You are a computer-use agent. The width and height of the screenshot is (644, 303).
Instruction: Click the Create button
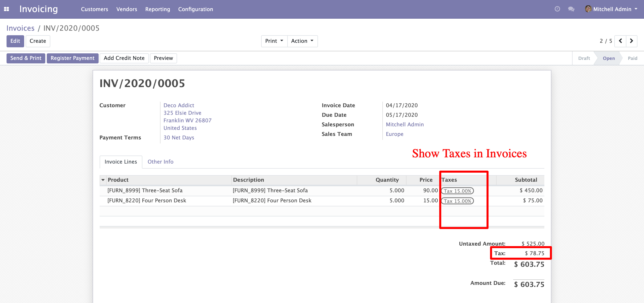point(38,41)
